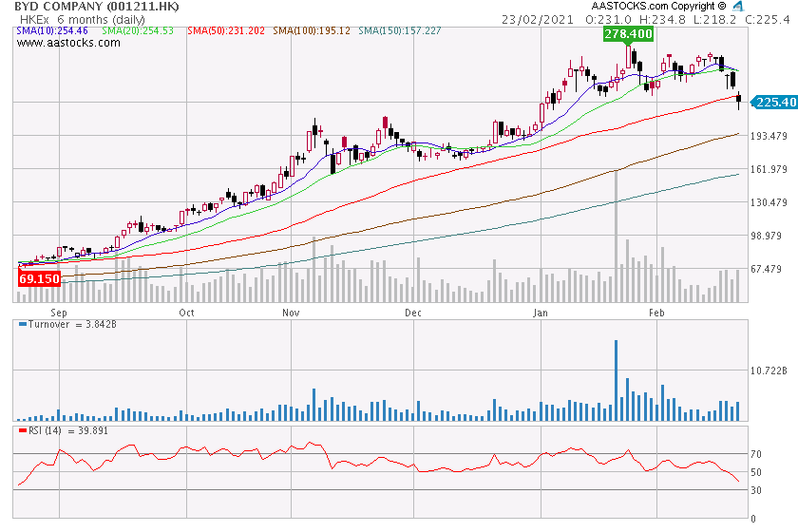Click the L:218.2 low value
Screen dimensions: 798x532
[x=715, y=19]
